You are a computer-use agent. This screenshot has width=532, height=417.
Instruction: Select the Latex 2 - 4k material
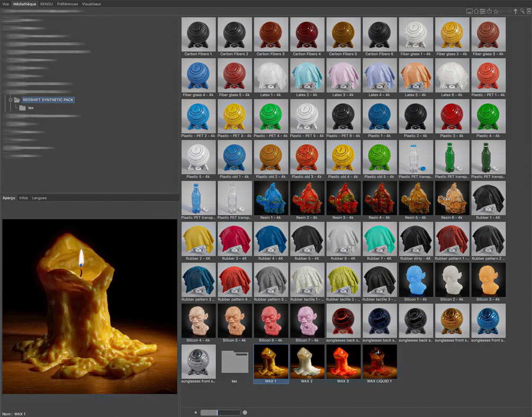307,78
